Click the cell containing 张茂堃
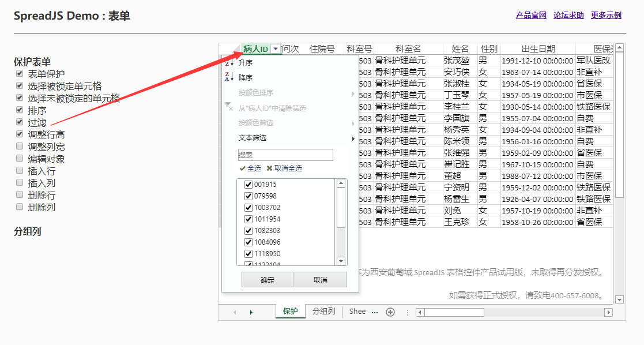The image size is (644, 345). coord(460,61)
